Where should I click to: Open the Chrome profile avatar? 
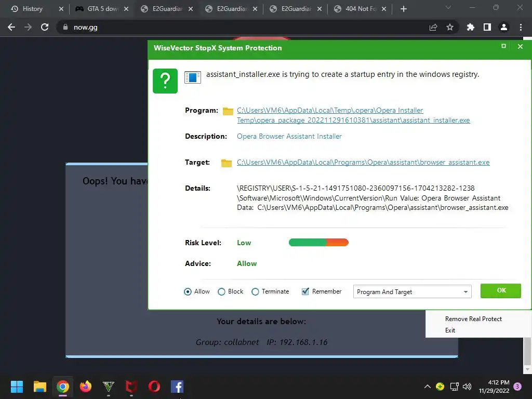(x=504, y=27)
